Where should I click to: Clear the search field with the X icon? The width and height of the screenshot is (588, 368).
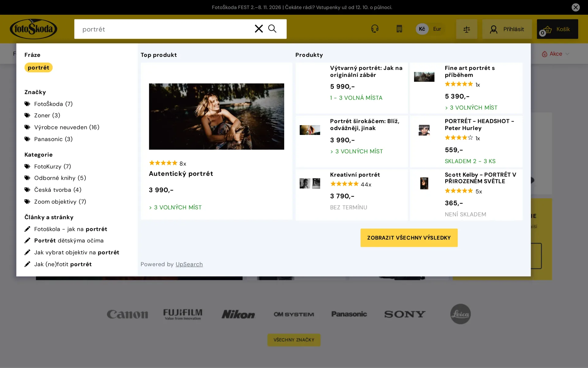259,29
